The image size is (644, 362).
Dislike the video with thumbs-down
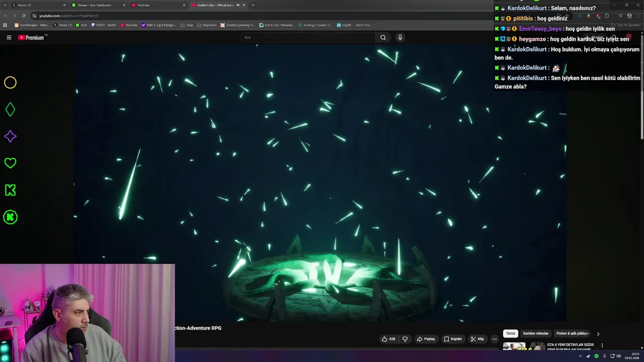tap(405, 339)
